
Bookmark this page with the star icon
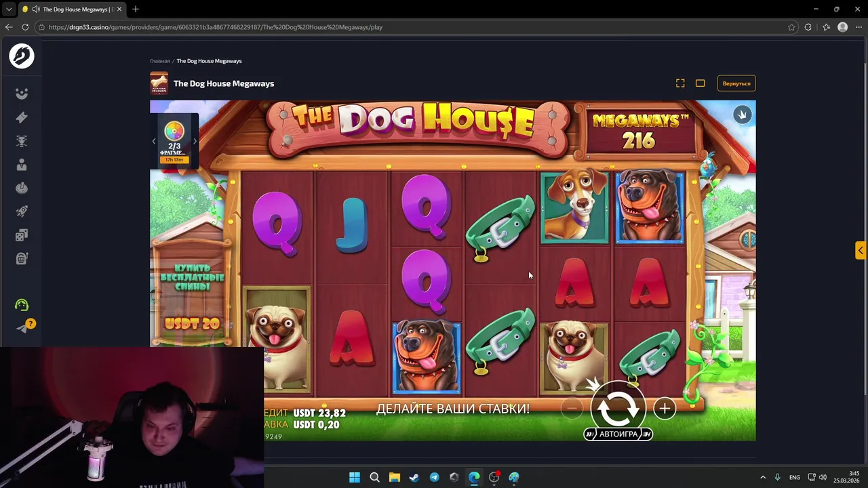click(x=791, y=27)
